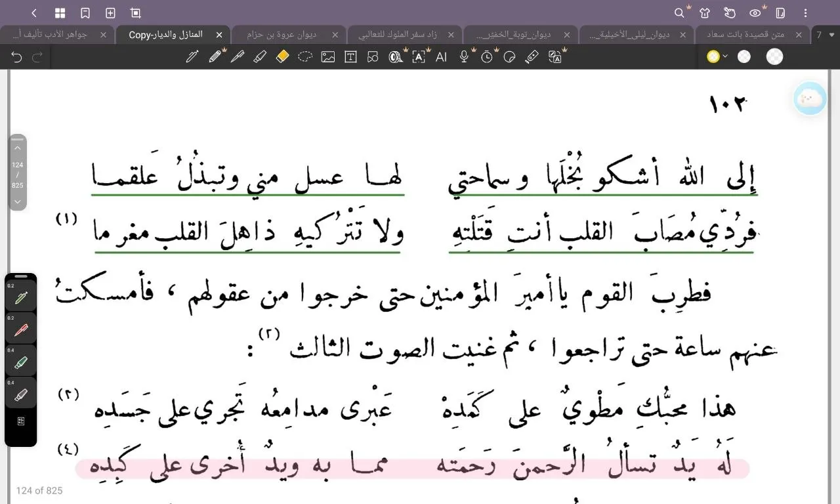Select the text box tool
Image resolution: width=840 pixels, height=504 pixels.
point(350,57)
